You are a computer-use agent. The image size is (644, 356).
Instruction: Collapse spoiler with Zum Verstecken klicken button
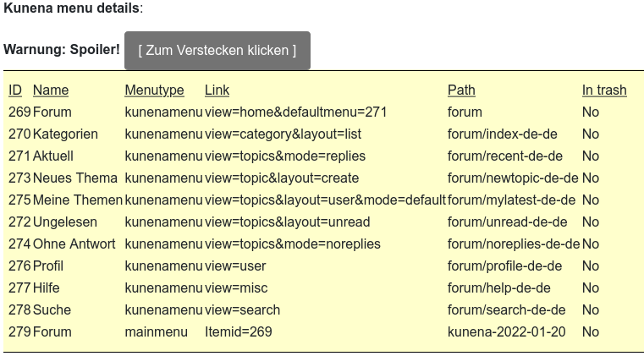click(x=217, y=51)
